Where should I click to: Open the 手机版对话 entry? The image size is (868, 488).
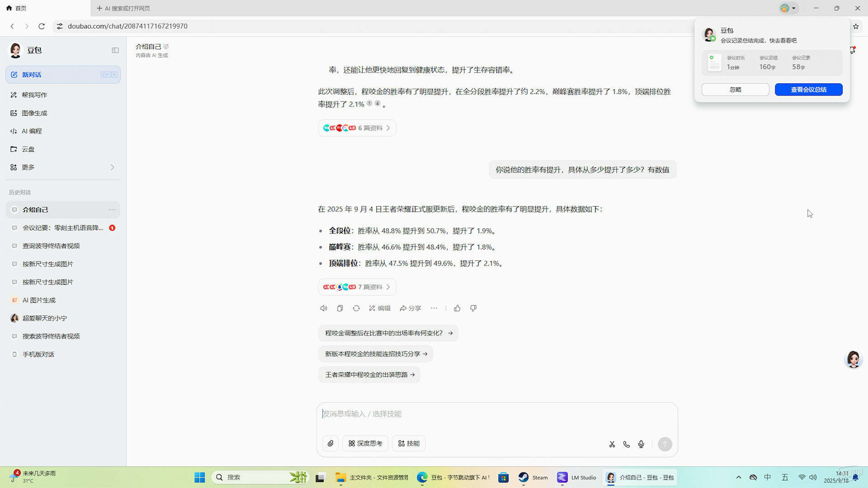[63, 354]
